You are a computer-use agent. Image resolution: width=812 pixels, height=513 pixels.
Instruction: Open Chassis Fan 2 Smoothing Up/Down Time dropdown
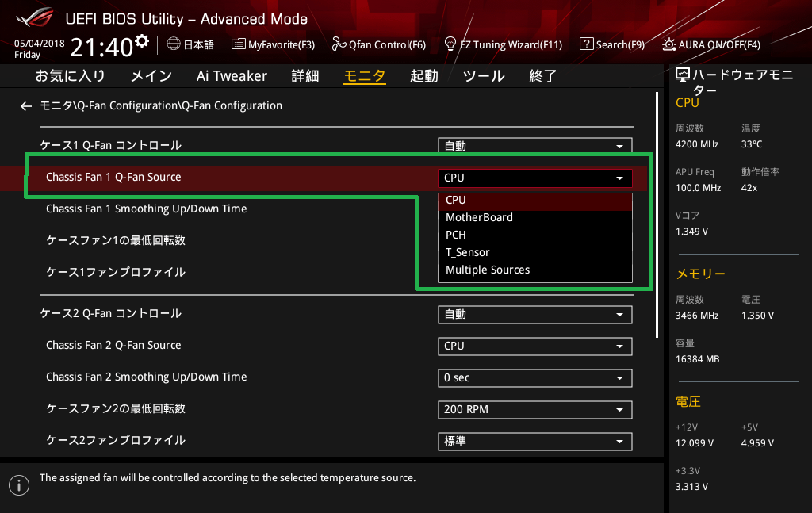(535, 378)
